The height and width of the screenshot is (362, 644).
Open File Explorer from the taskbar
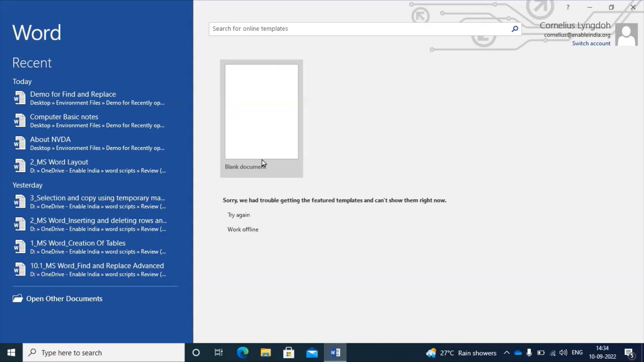pos(266,353)
